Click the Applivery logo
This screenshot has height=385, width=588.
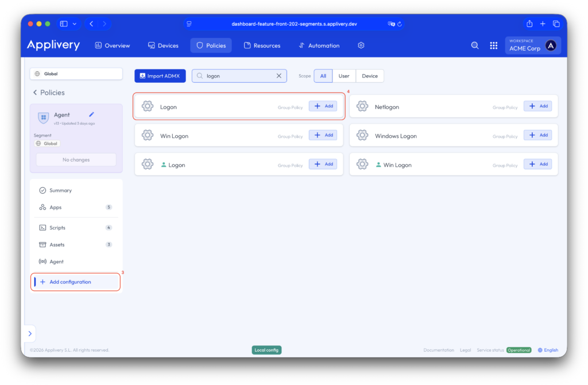point(53,45)
